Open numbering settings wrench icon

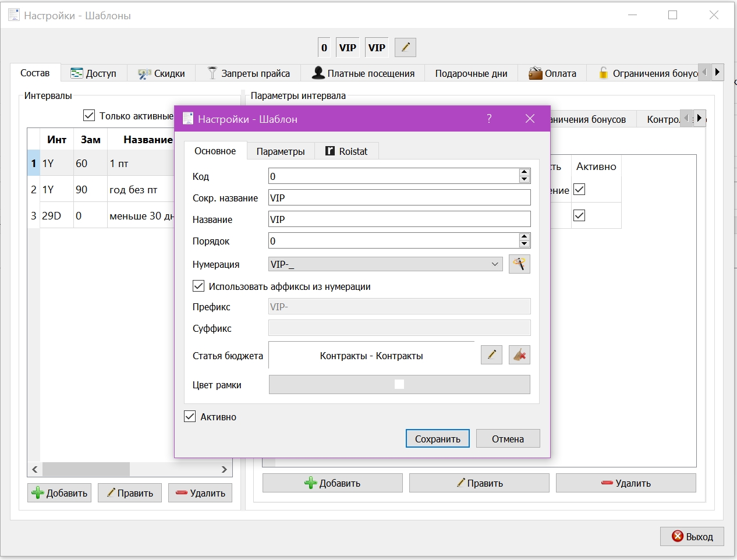(519, 264)
